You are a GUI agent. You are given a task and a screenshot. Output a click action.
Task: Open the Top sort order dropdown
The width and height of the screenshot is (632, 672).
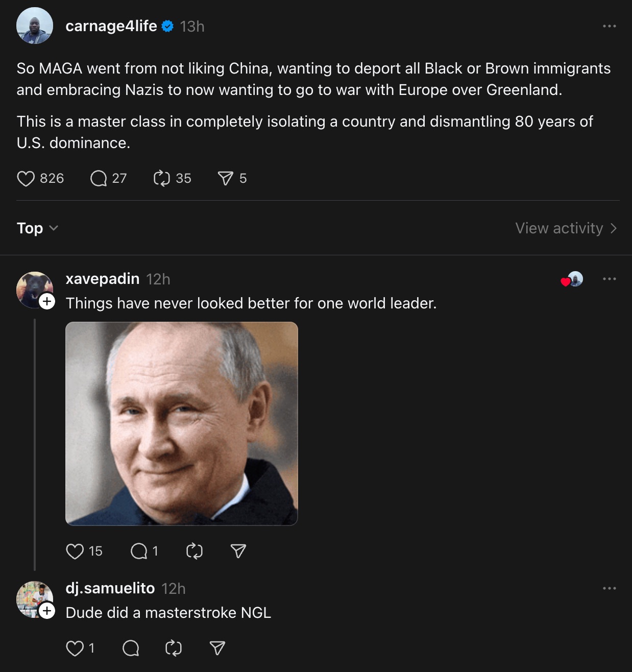click(x=37, y=228)
